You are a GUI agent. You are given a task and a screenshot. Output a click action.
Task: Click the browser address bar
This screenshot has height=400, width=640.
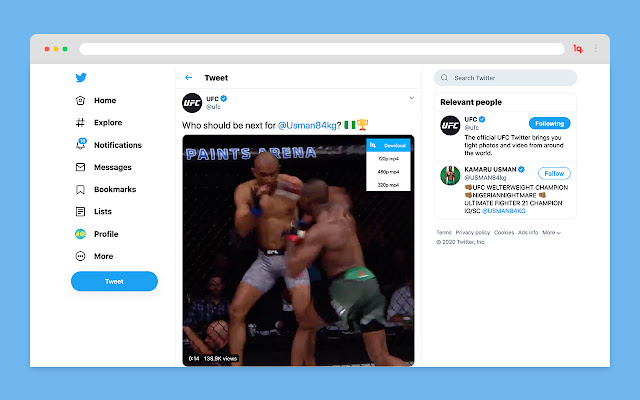tap(322, 49)
